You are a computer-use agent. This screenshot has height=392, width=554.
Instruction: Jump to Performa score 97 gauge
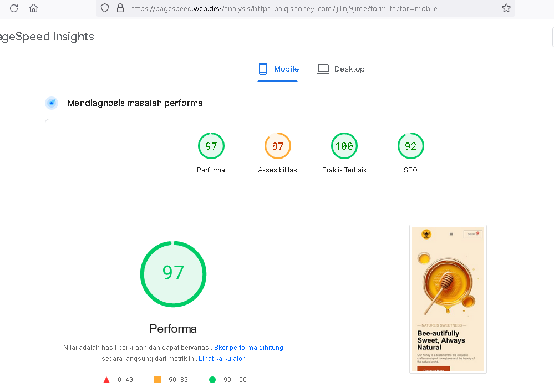(211, 146)
